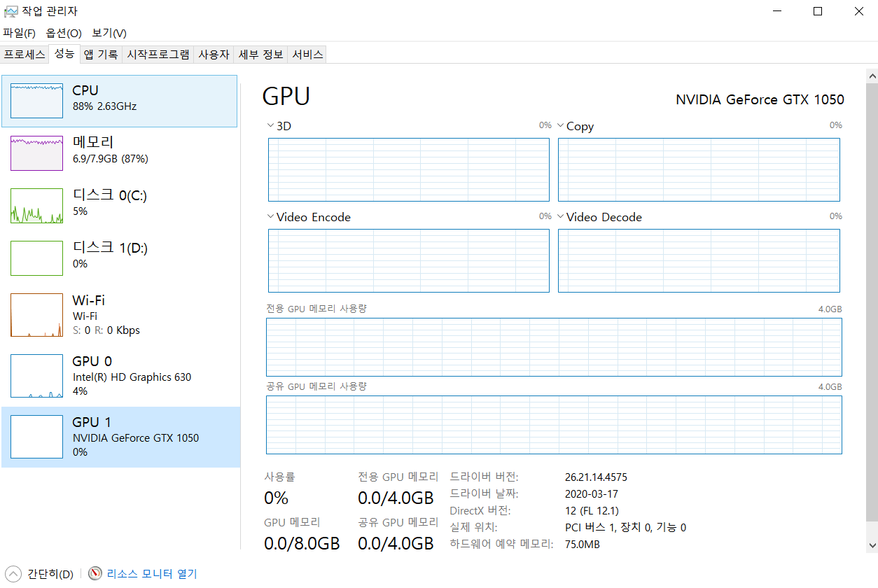Click the GPU 0 mini graph thumbnail

(x=36, y=376)
